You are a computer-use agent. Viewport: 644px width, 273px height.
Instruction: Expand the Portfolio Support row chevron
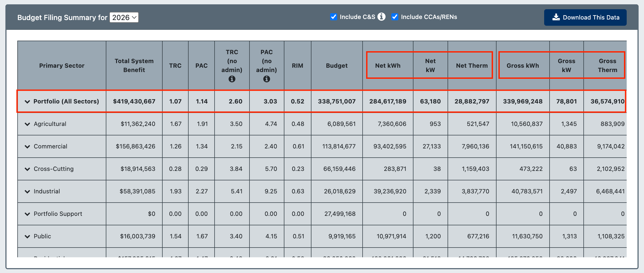coord(27,214)
